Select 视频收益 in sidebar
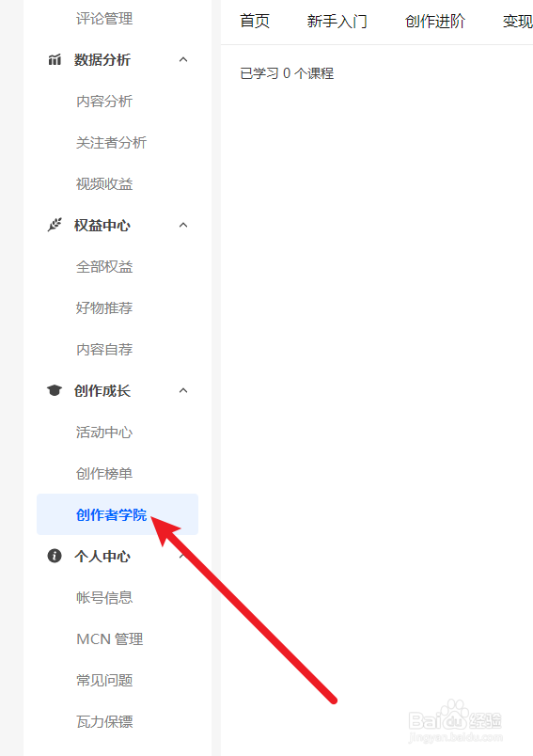The image size is (533, 756). pyautogui.click(x=104, y=183)
